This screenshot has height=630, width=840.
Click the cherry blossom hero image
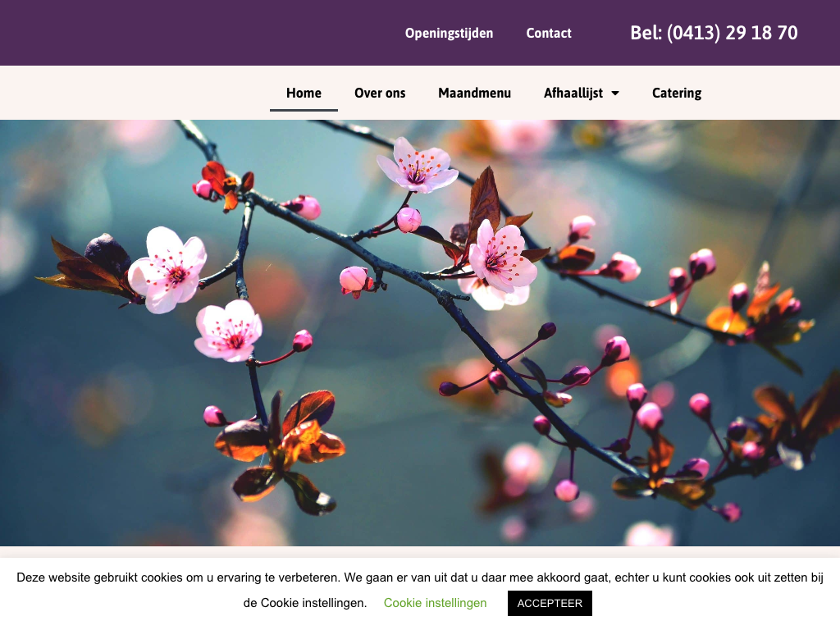(420, 333)
